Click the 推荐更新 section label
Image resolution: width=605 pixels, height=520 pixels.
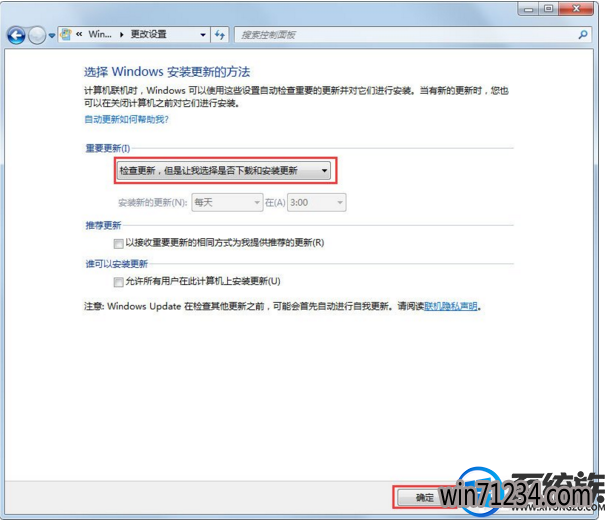[x=103, y=225]
